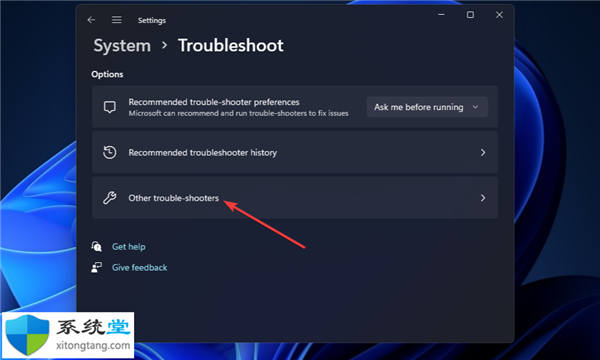Screen dimensions: 600x360
Task: Click the text about Microsoft recommending trouble-shooters
Action: click(238, 113)
